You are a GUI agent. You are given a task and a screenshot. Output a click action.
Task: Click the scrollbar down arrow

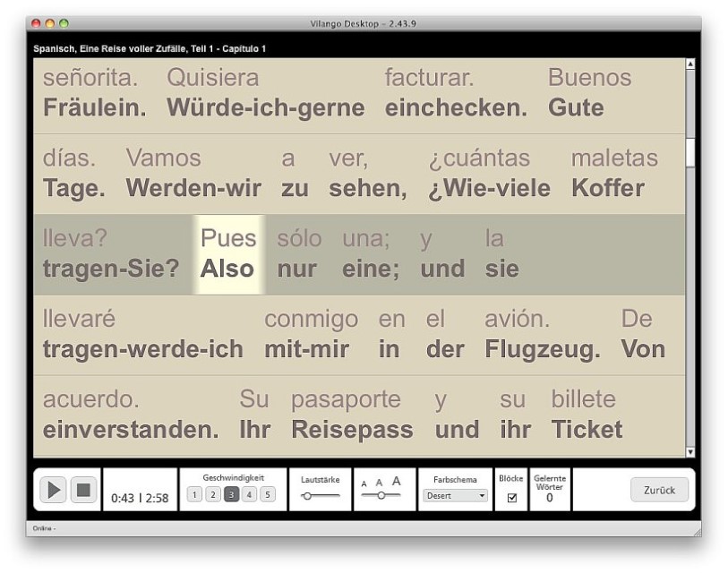coord(690,452)
